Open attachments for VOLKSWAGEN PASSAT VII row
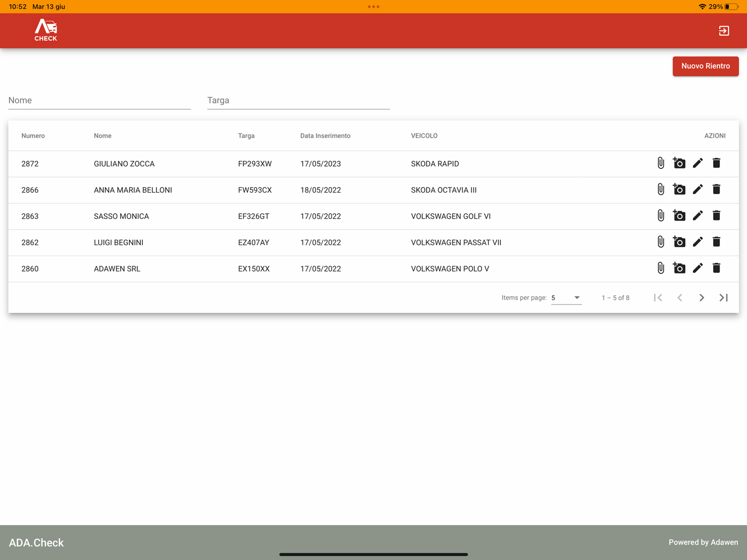The image size is (747, 560). [x=661, y=242]
